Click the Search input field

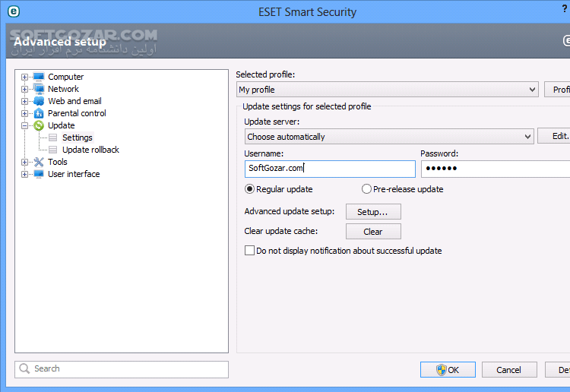(122, 369)
